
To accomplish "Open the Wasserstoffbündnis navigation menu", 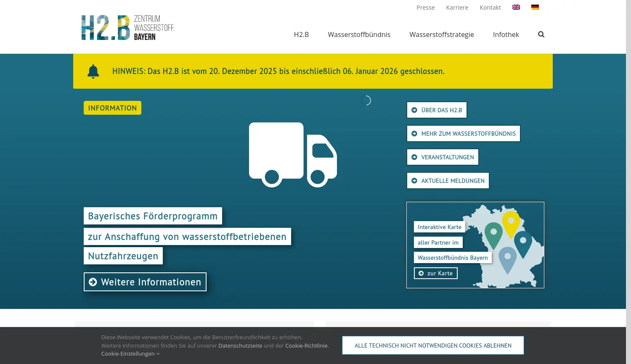I will point(359,34).
